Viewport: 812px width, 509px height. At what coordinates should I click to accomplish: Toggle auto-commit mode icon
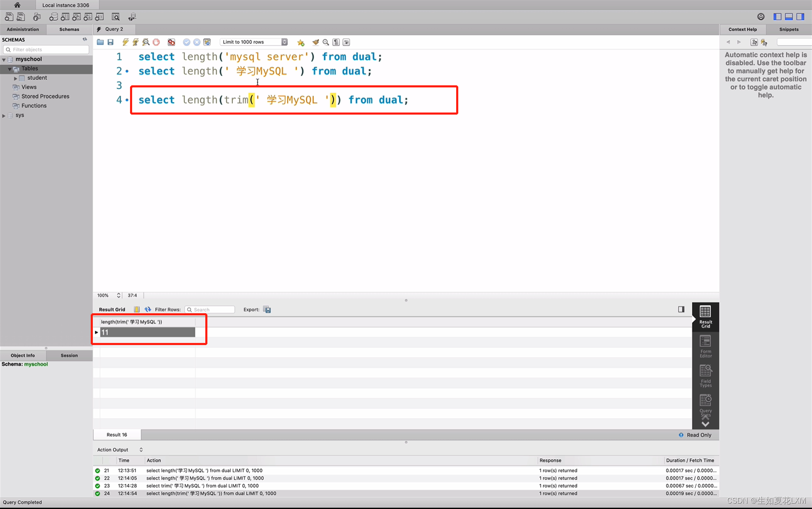pyautogui.click(x=207, y=42)
